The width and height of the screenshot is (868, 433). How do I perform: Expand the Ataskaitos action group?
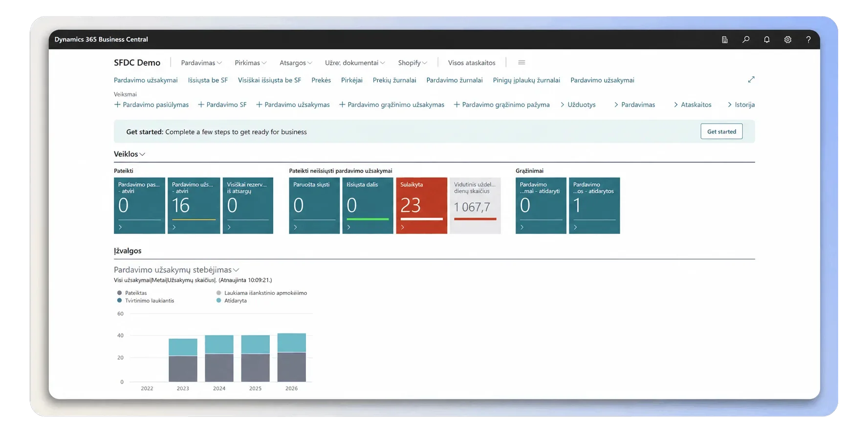[x=693, y=105]
